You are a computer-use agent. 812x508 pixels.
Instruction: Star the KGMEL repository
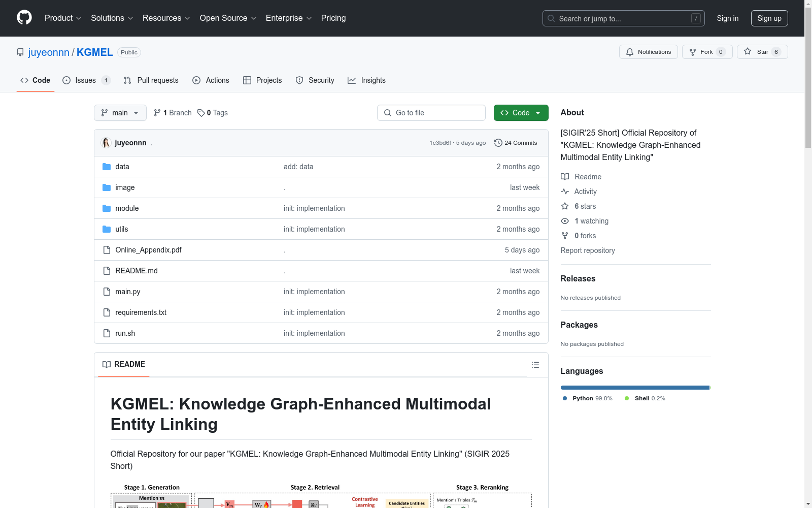(762, 52)
